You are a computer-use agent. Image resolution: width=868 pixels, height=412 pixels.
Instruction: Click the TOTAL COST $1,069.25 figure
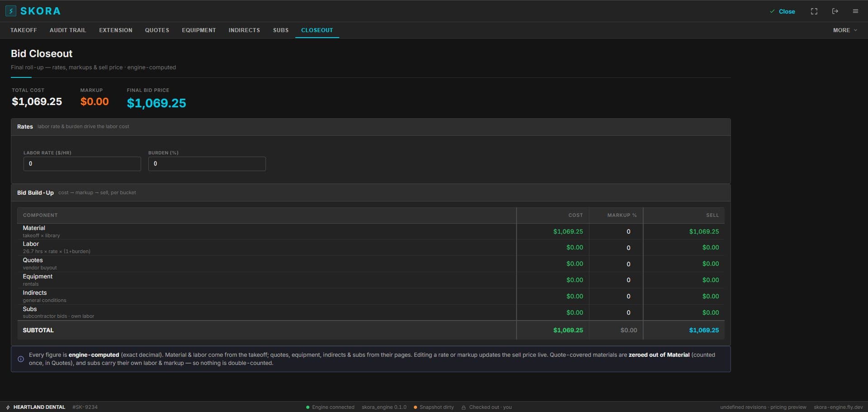37,102
